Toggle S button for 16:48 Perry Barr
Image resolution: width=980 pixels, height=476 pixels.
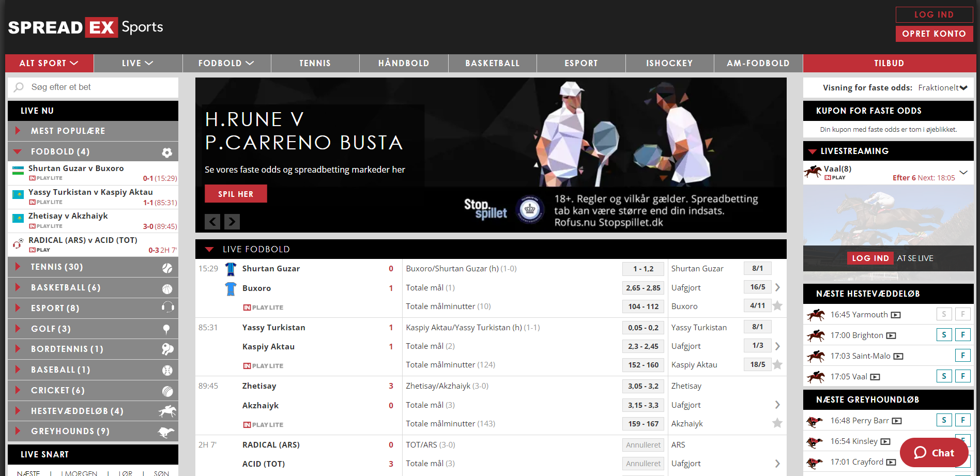944,420
